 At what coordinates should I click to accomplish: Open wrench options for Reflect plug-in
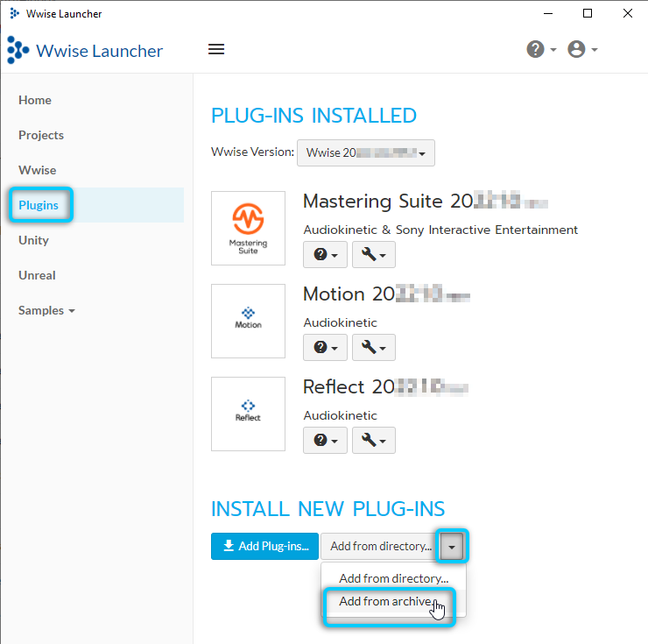click(374, 440)
